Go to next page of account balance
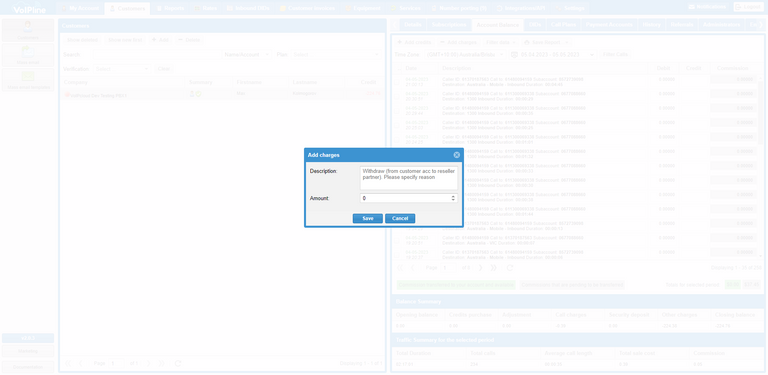768x375 pixels. [x=480, y=268]
